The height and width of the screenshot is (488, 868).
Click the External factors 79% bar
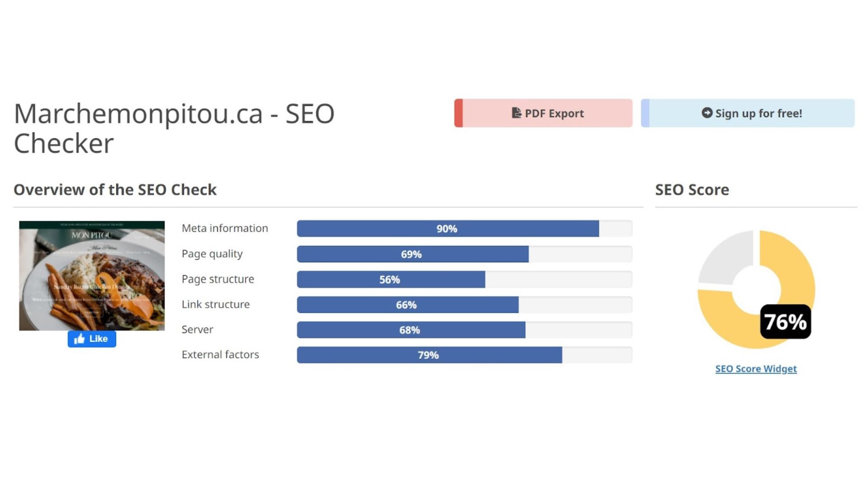tap(429, 355)
